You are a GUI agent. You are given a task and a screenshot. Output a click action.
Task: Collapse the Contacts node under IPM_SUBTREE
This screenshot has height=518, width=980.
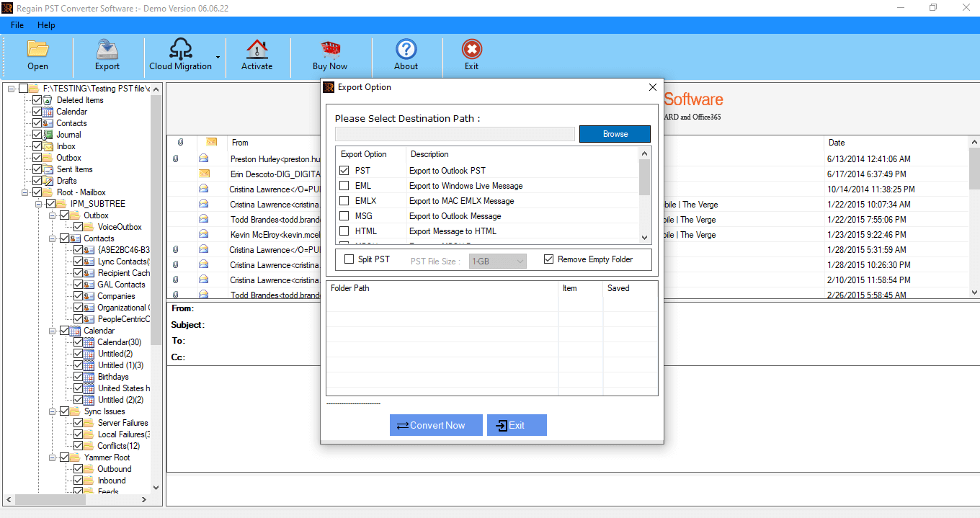(53, 238)
